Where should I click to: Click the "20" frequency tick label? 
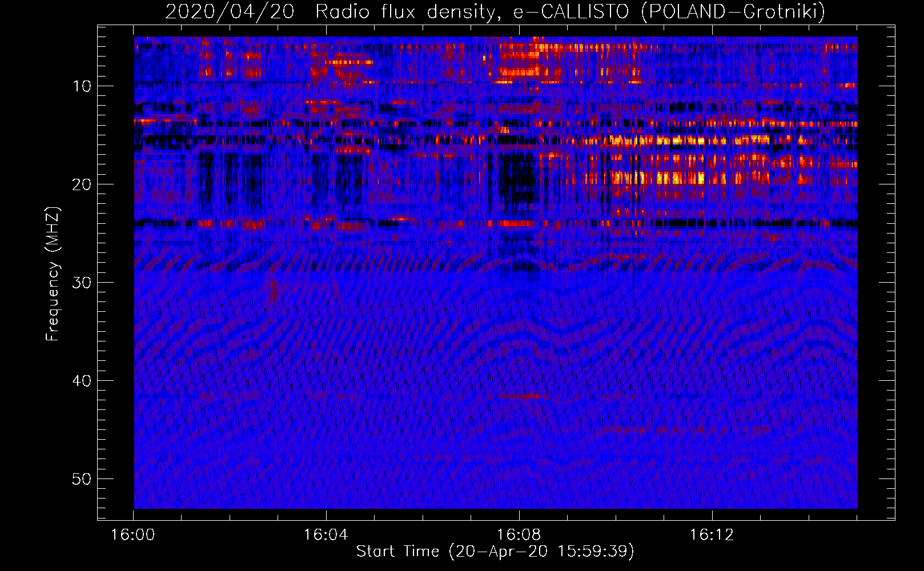click(82, 184)
